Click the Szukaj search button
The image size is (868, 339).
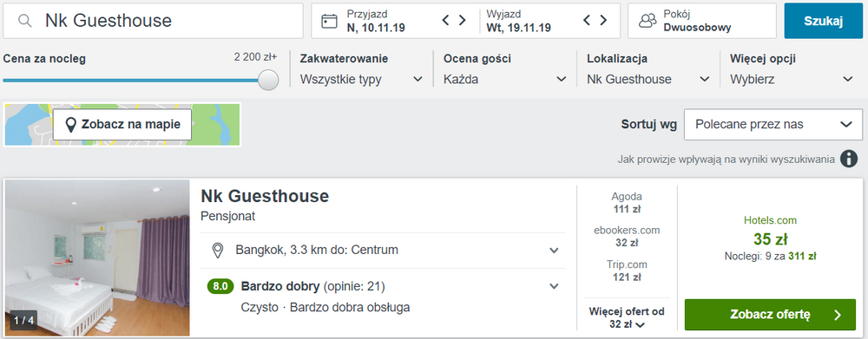[x=823, y=21]
